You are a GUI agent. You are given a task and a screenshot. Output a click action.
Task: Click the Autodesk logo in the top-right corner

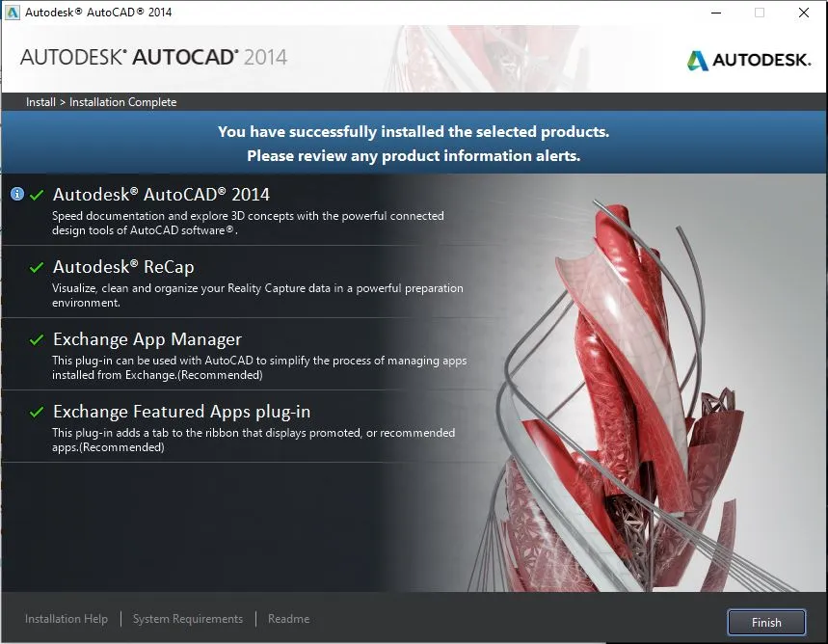[749, 59]
